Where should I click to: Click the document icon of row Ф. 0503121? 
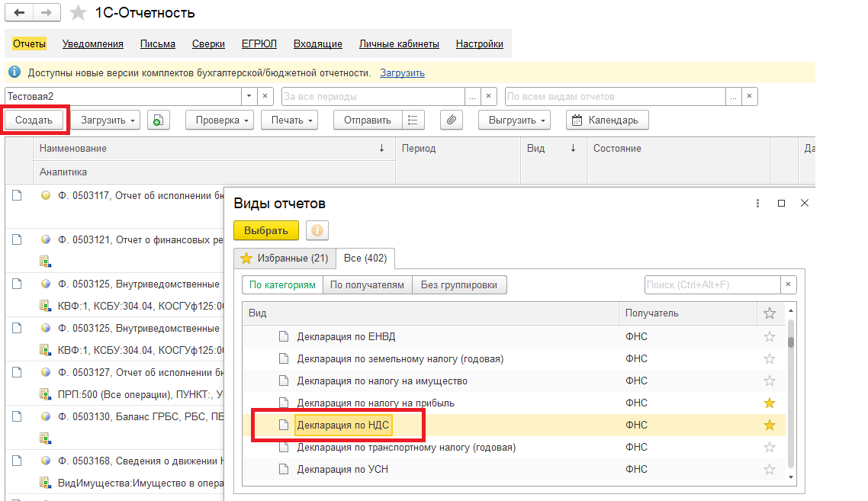point(17,239)
